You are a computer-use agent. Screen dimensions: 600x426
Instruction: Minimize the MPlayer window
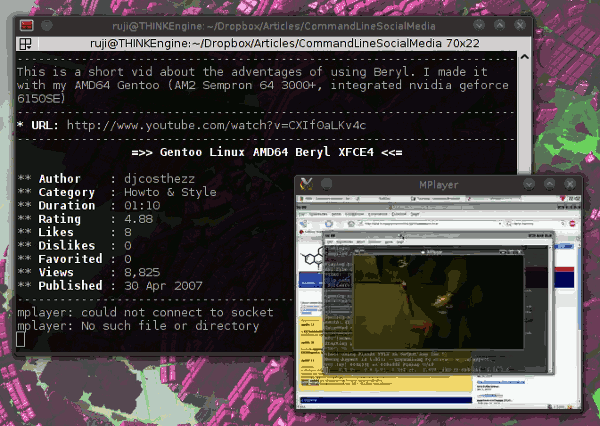530,184
